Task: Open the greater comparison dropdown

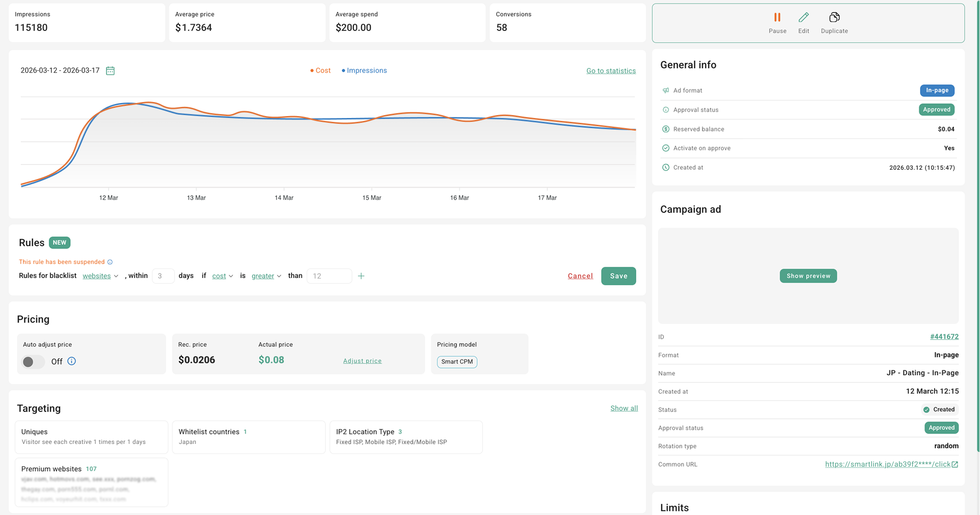Action: pyautogui.click(x=266, y=276)
